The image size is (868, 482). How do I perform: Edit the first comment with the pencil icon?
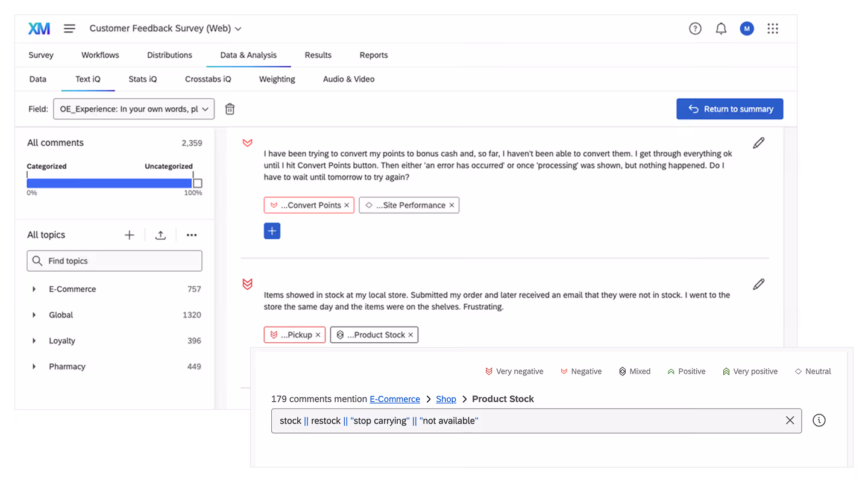tap(758, 143)
